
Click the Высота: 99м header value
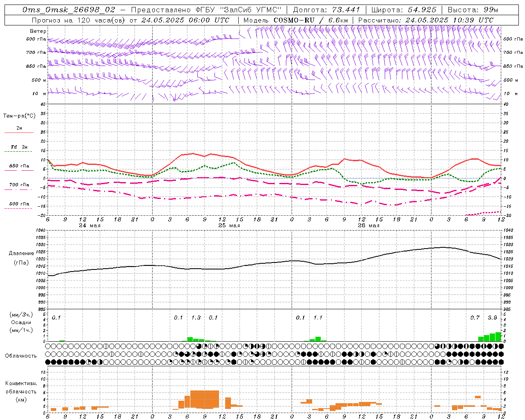tap(473, 10)
